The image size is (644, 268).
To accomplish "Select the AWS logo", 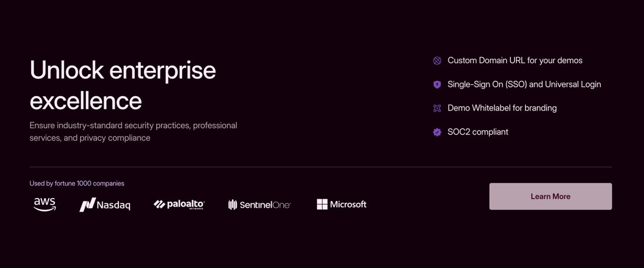I will pos(45,204).
